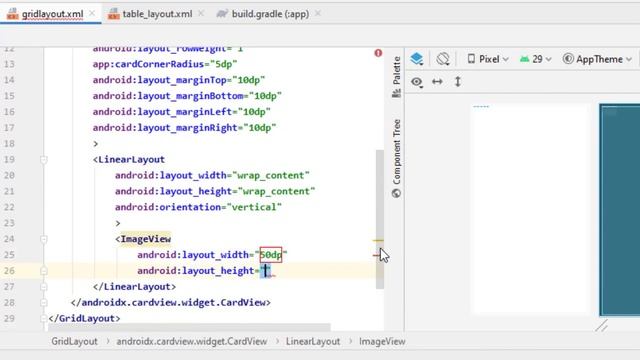640x360 pixels.
Task: Click the editor horizontal scrollbar
Action: tap(189, 327)
